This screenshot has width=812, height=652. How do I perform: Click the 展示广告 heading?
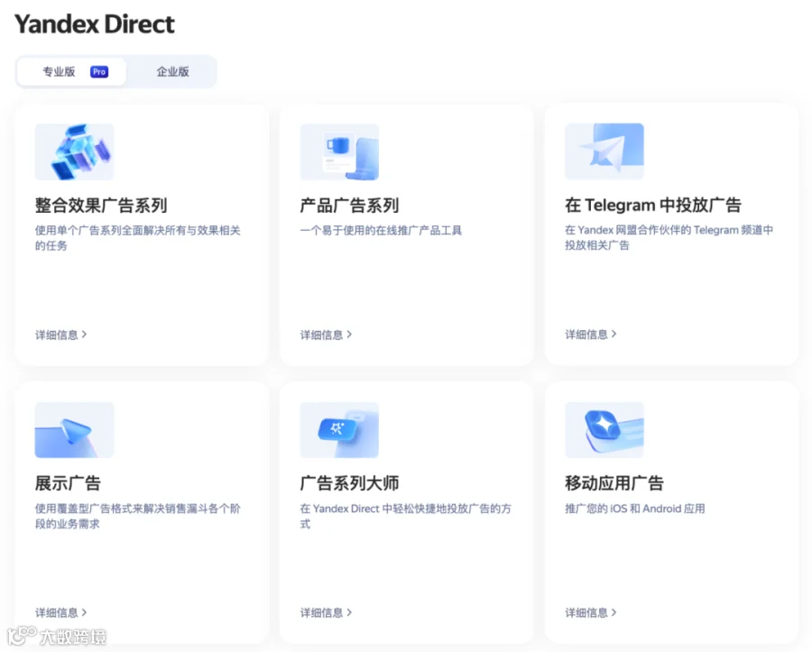point(68,483)
